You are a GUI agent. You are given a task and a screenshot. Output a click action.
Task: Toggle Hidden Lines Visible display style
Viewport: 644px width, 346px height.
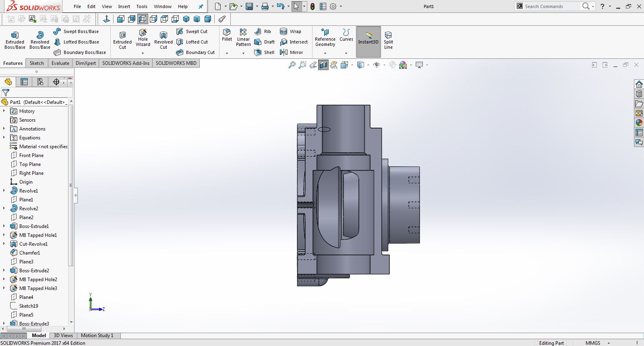click(143, 19)
